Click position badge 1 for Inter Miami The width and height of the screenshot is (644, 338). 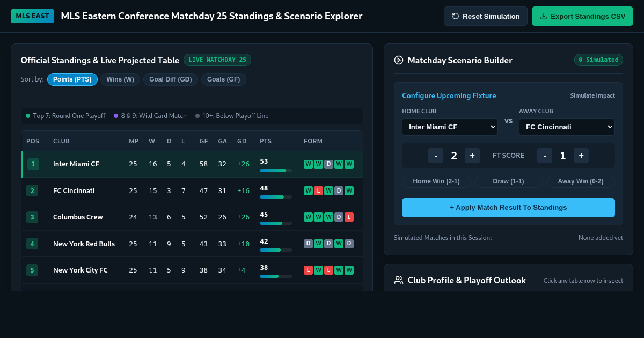[x=33, y=164]
